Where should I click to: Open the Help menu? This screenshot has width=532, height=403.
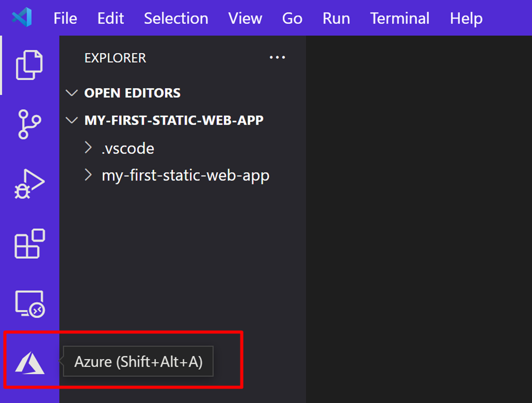(466, 19)
